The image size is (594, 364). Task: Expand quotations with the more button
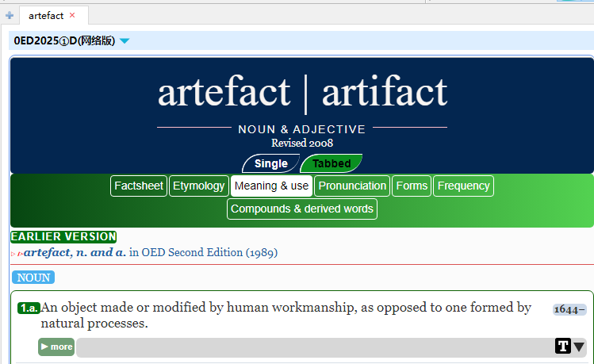coord(56,347)
